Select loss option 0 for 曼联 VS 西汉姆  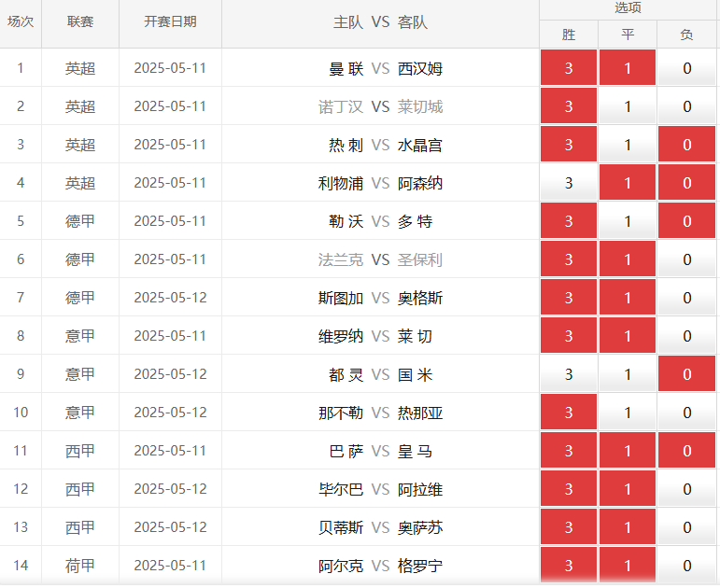pyautogui.click(x=686, y=68)
